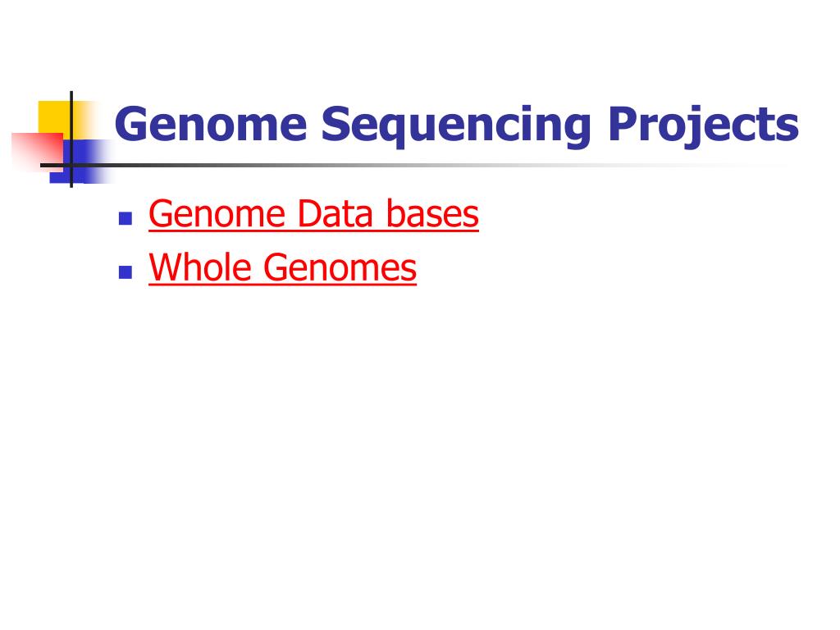Select the yellow square in slide logo
Screen dimensions: 840x630
pyautogui.click(x=55, y=116)
